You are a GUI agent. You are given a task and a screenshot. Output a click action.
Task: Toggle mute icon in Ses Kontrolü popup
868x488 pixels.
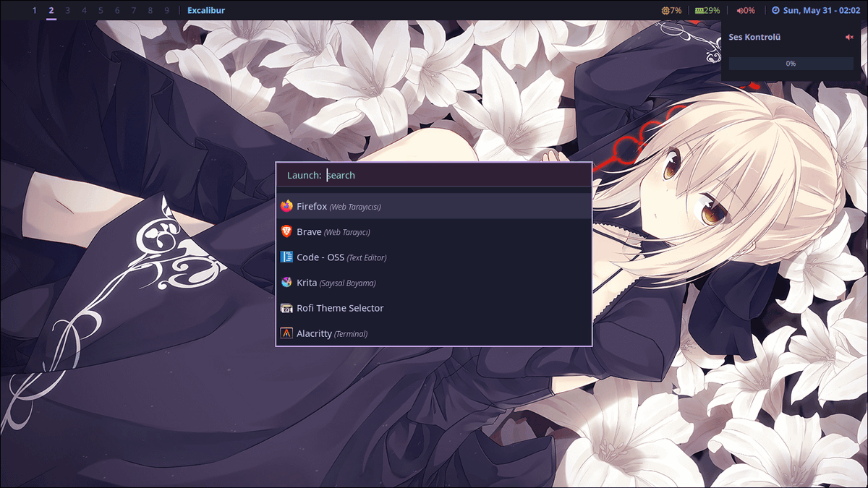pos(849,37)
